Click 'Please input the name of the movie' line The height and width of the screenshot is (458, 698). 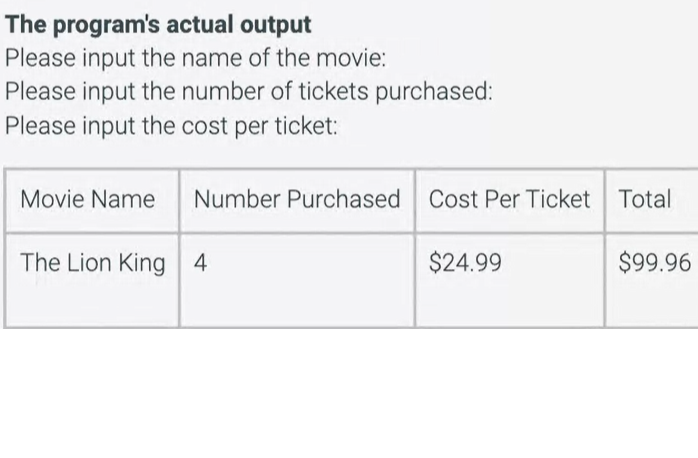pos(195,58)
